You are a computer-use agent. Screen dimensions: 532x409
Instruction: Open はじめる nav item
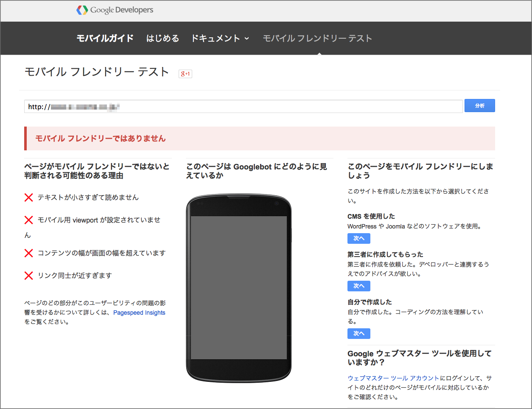tap(162, 38)
